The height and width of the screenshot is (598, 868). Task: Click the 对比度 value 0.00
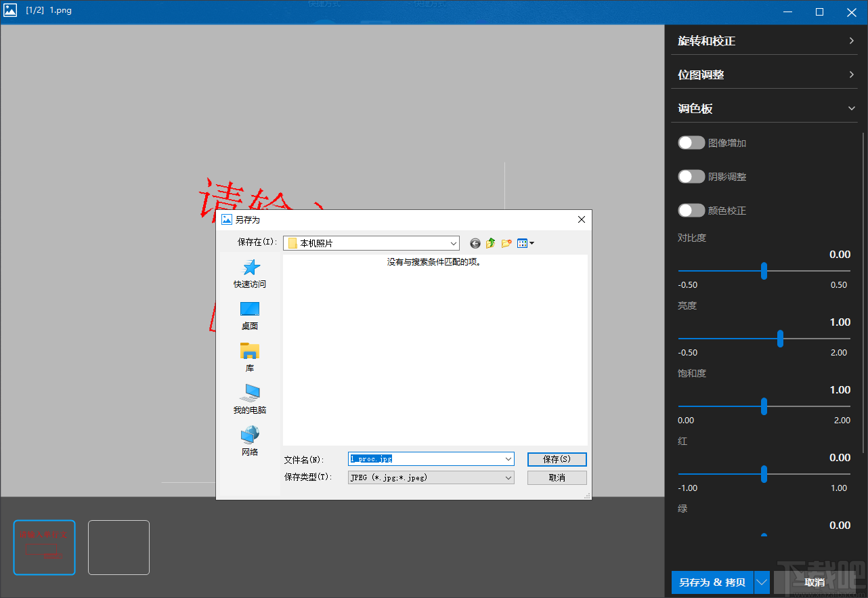click(x=840, y=255)
